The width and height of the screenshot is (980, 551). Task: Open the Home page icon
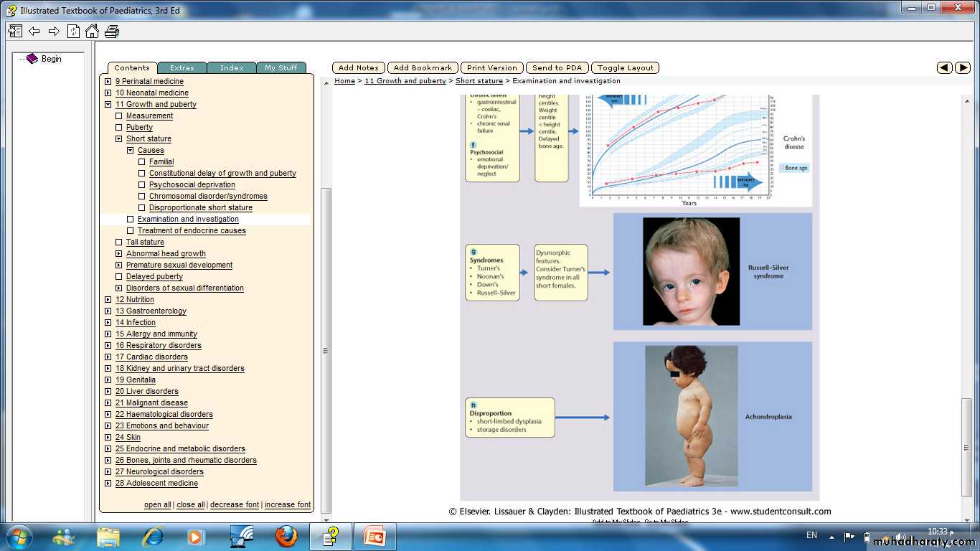[92, 31]
